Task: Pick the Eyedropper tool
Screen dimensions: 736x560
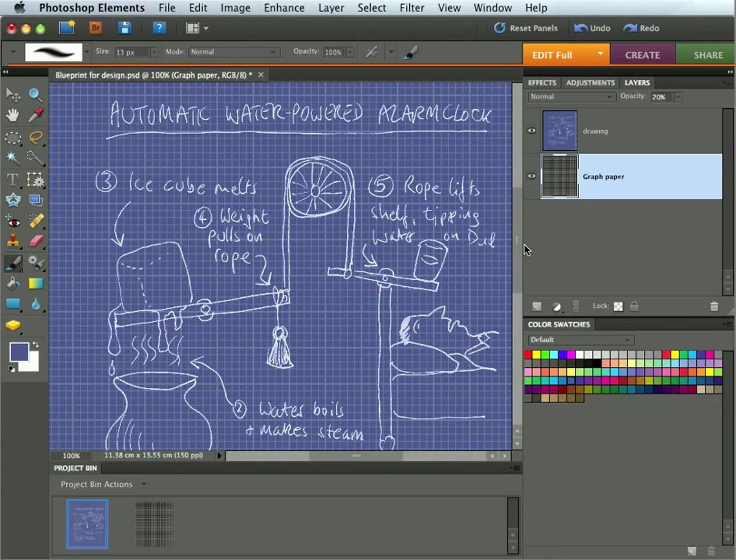Action: [36, 115]
